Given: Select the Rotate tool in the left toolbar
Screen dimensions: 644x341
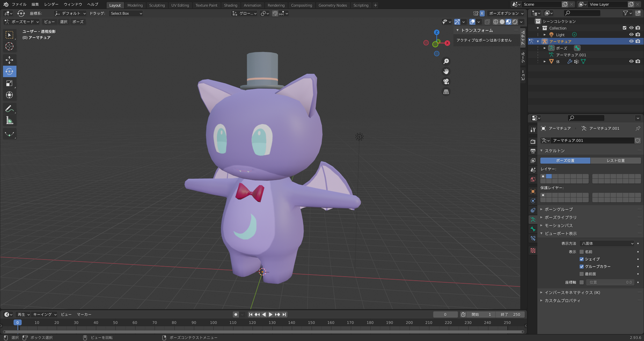Looking at the screenshot, I should click(x=10, y=71).
